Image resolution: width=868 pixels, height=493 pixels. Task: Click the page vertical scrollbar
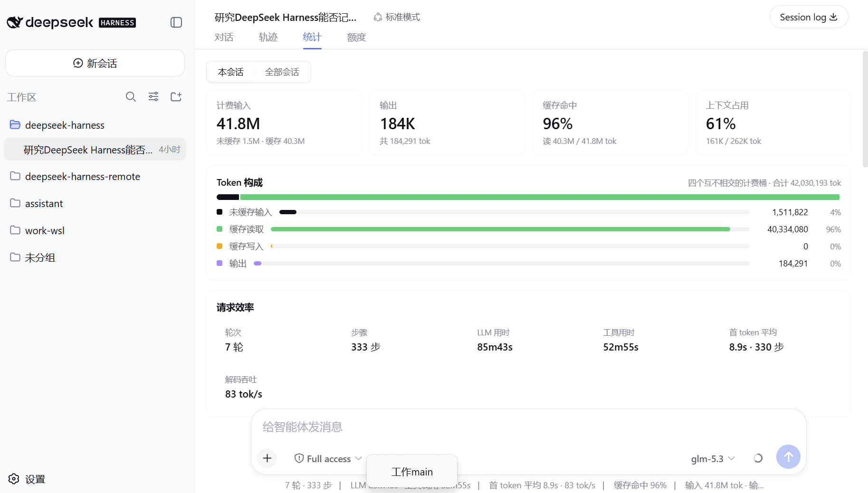(865, 109)
